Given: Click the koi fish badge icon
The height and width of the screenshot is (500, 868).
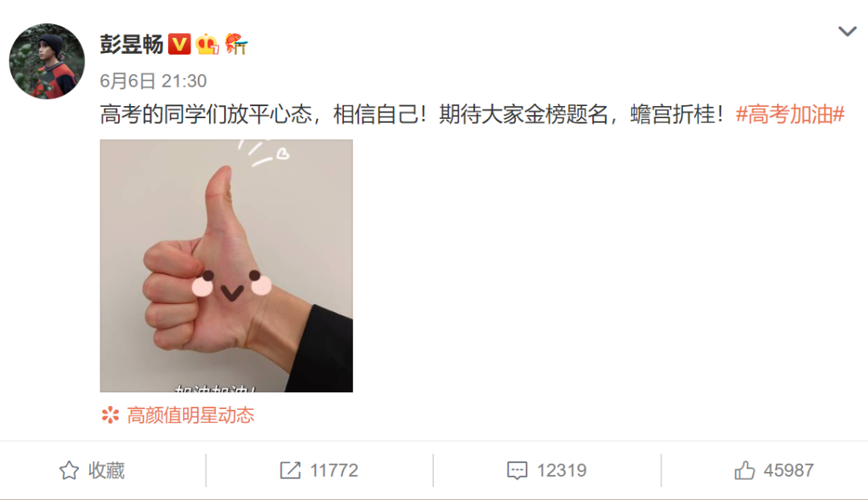Looking at the screenshot, I should (235, 43).
